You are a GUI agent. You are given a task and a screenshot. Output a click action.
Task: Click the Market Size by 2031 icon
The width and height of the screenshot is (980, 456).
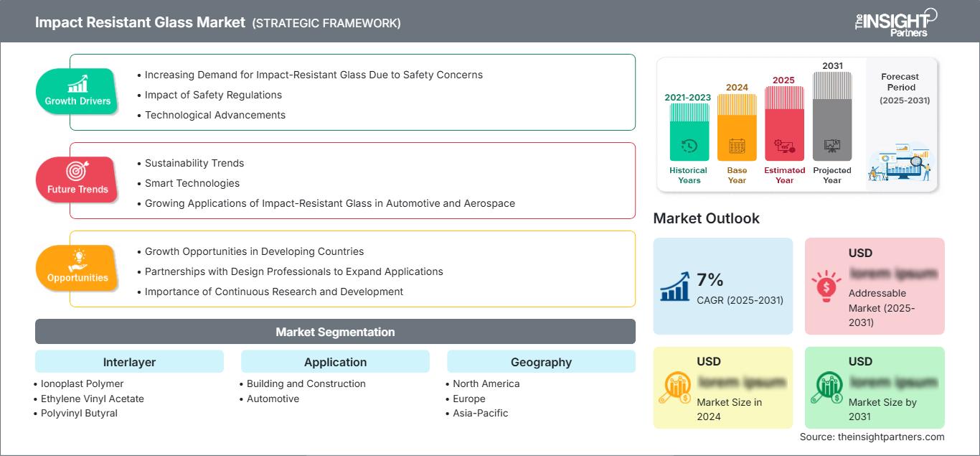point(826,388)
